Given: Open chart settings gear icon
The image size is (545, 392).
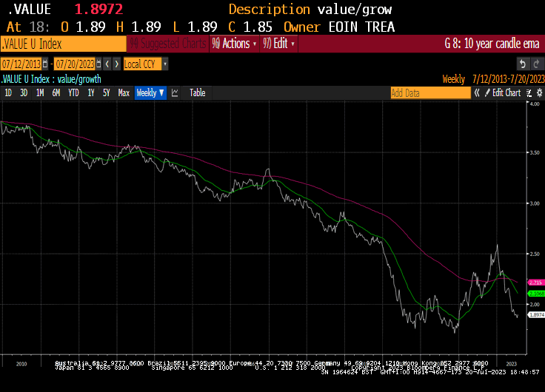Looking at the screenshot, I should (539, 92).
